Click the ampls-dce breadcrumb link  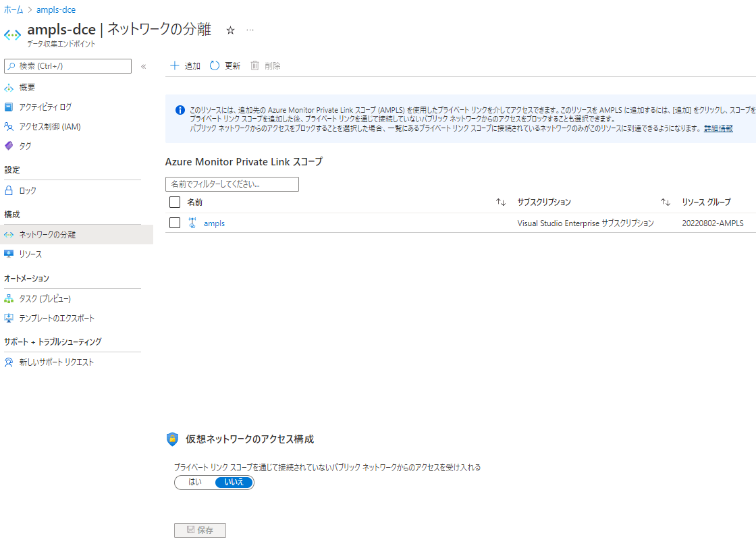(x=56, y=9)
